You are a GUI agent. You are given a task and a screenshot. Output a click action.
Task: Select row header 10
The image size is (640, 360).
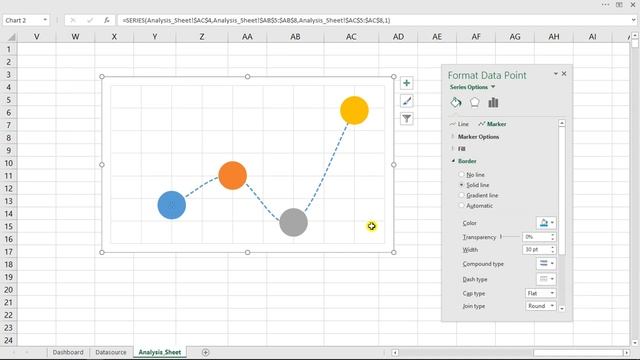[x=8, y=163]
